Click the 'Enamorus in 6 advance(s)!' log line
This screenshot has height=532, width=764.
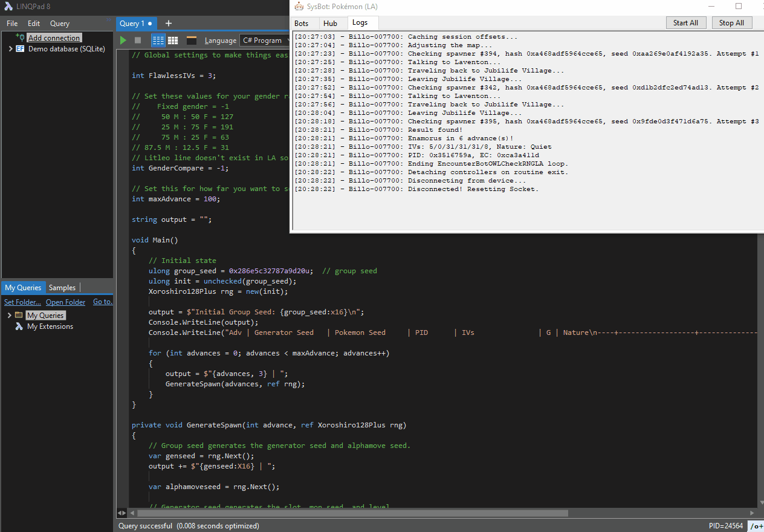(x=404, y=138)
